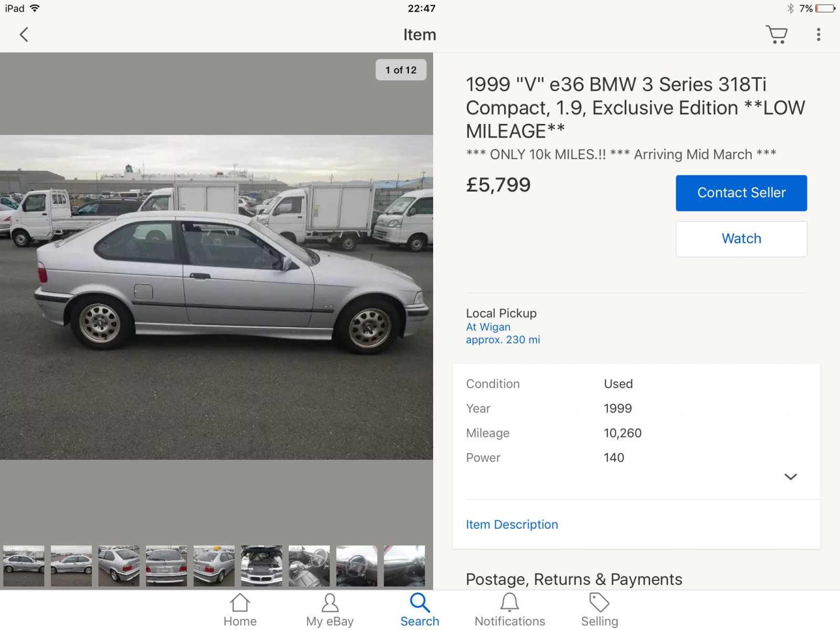The height and width of the screenshot is (630, 840).
Task: Add item to Watch list
Action: (x=741, y=239)
